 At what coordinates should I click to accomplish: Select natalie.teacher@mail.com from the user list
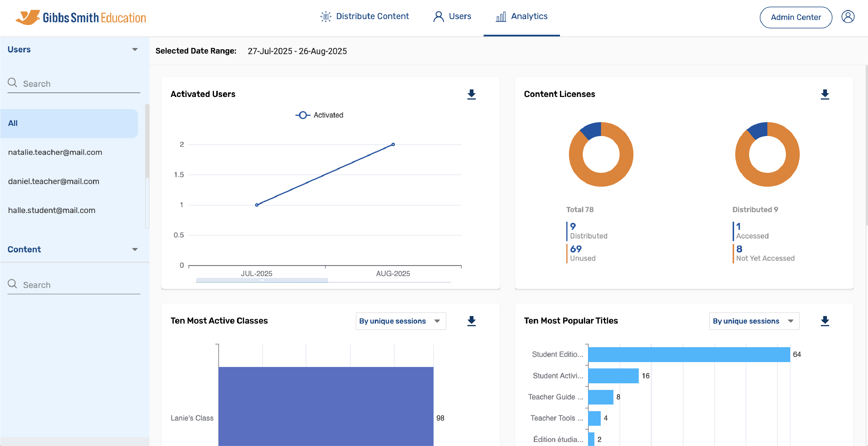(55, 152)
